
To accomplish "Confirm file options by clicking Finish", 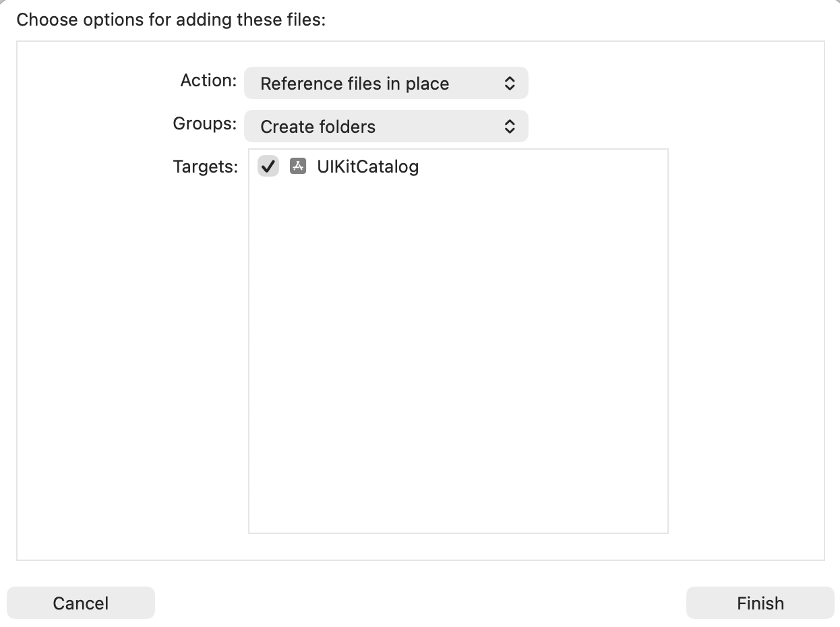I will coord(759,602).
